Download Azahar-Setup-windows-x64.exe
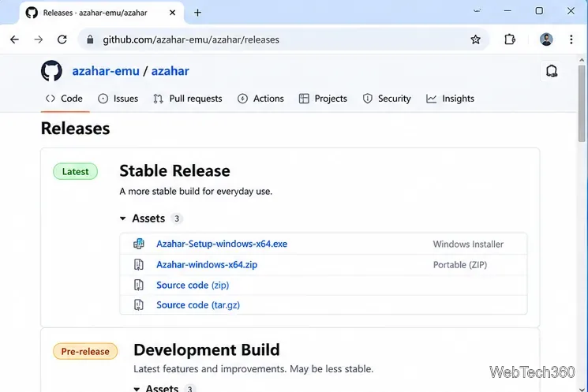588x392 pixels. [x=222, y=244]
